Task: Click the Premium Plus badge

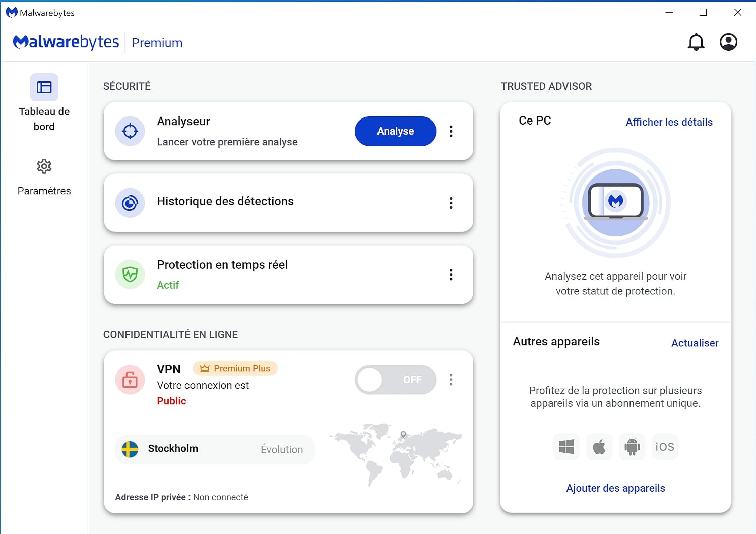Action: [235, 368]
